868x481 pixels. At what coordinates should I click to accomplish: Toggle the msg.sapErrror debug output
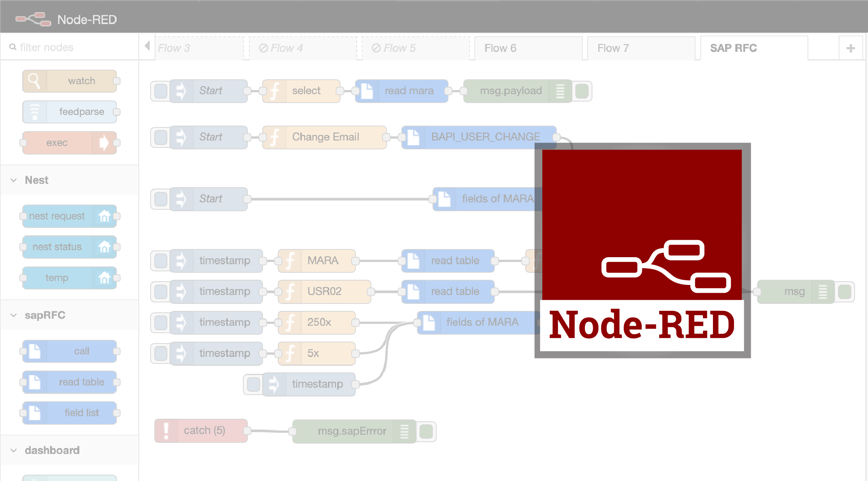[426, 431]
